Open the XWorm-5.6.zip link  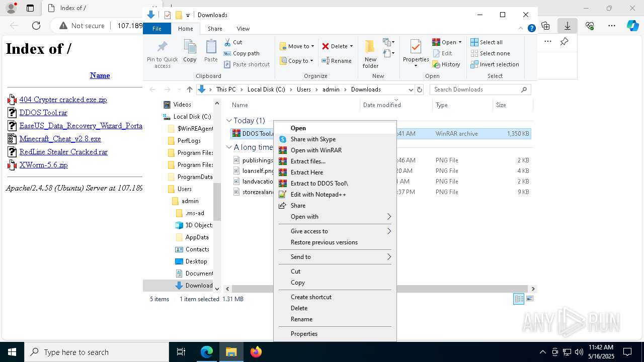43,165
